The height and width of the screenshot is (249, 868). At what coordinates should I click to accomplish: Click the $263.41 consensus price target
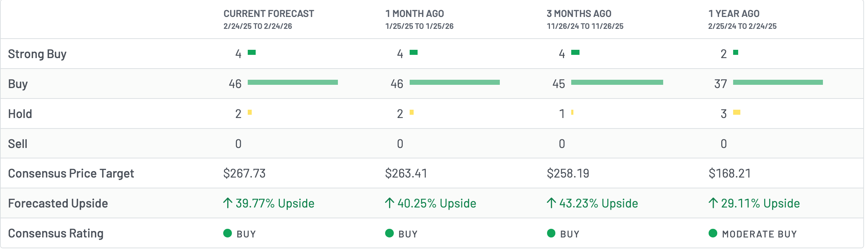pyautogui.click(x=406, y=174)
